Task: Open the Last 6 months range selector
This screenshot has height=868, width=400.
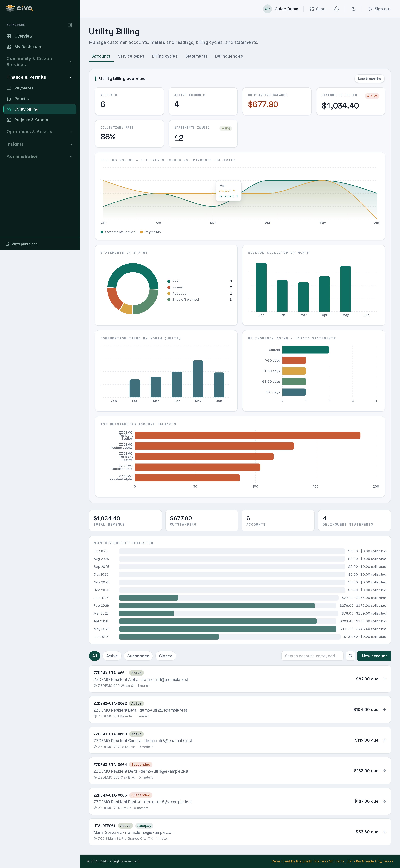Action: 369,79
